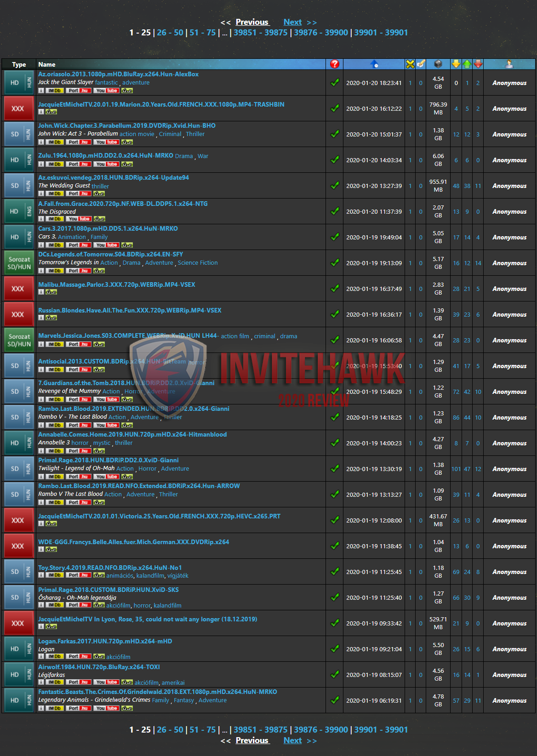
Task: Go to page 51 - 75 above the table
Action: point(203,33)
